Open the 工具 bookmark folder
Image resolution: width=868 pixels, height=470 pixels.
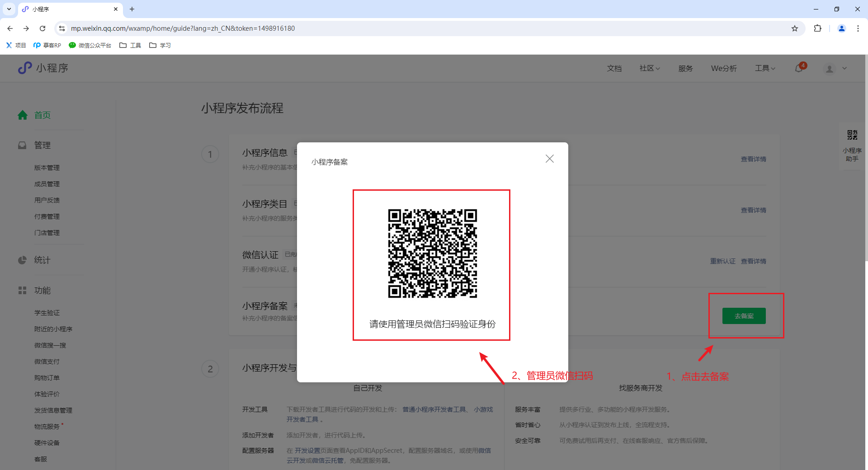click(x=130, y=45)
